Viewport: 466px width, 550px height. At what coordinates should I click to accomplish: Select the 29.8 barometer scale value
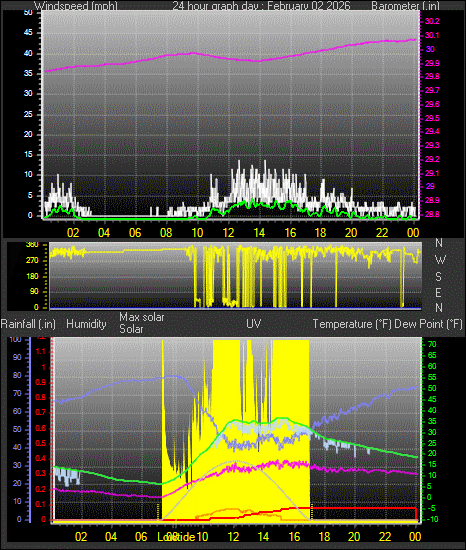(x=432, y=76)
